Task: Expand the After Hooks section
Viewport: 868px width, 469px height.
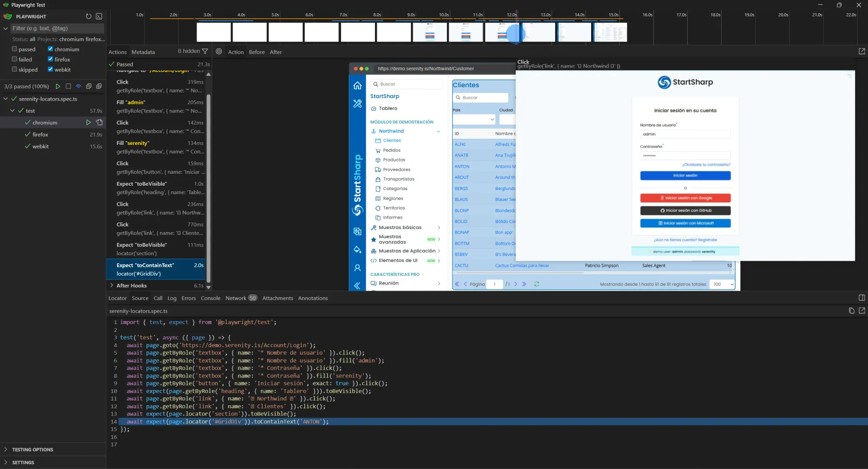Action: [x=112, y=285]
